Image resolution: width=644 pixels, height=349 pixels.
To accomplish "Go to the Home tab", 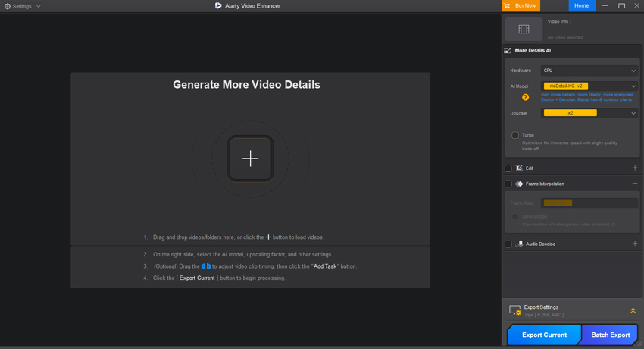I will [581, 6].
